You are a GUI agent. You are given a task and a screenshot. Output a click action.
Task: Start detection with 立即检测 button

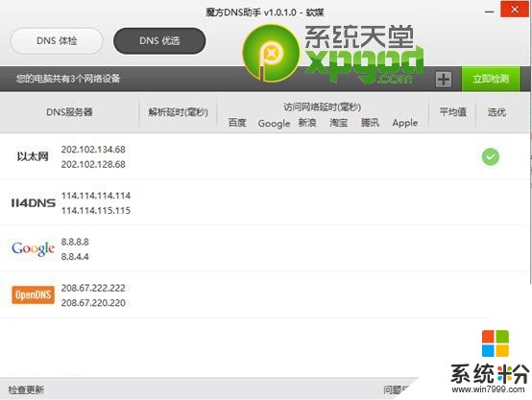[x=491, y=79]
